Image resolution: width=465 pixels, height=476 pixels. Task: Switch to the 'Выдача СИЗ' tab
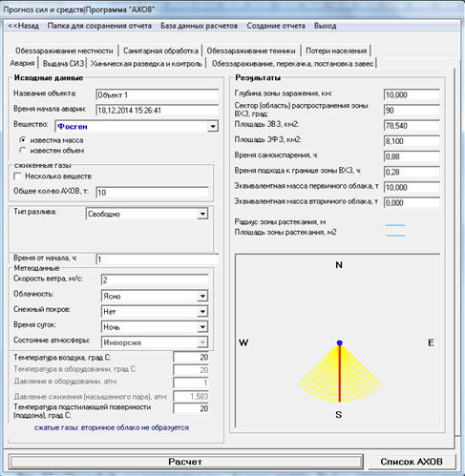pos(63,64)
